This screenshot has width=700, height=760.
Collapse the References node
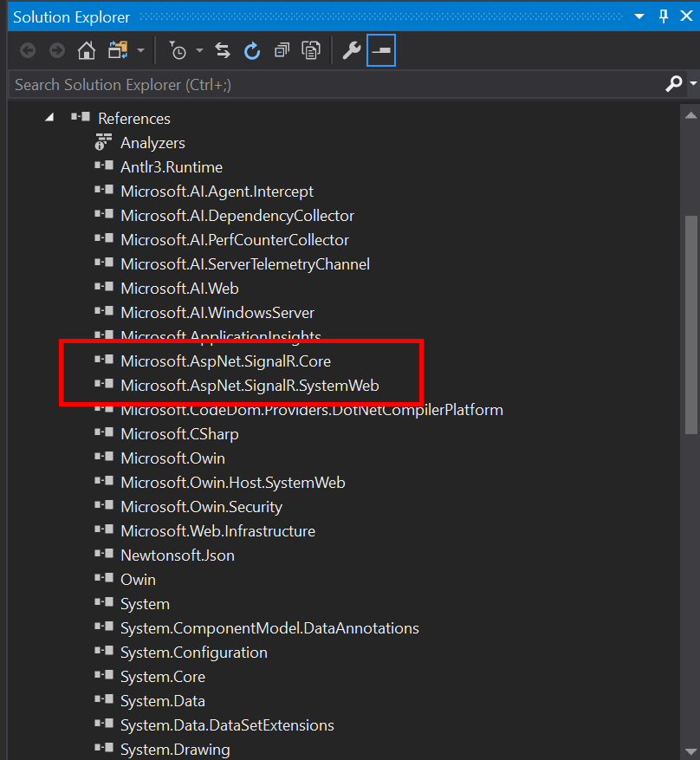pos(49,117)
